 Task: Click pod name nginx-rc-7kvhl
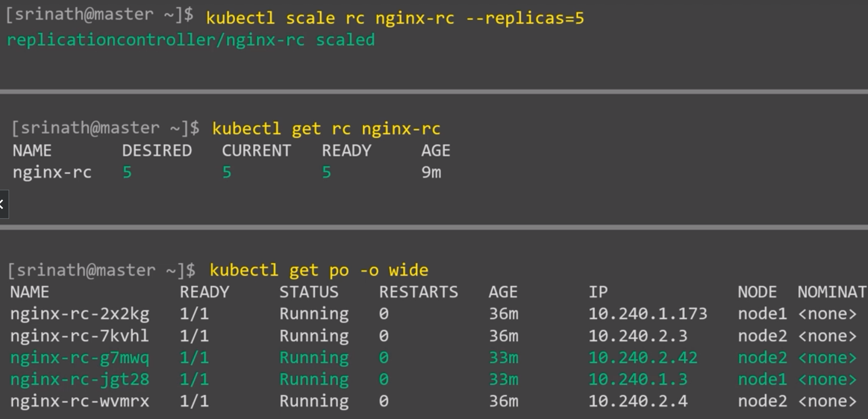coord(79,336)
